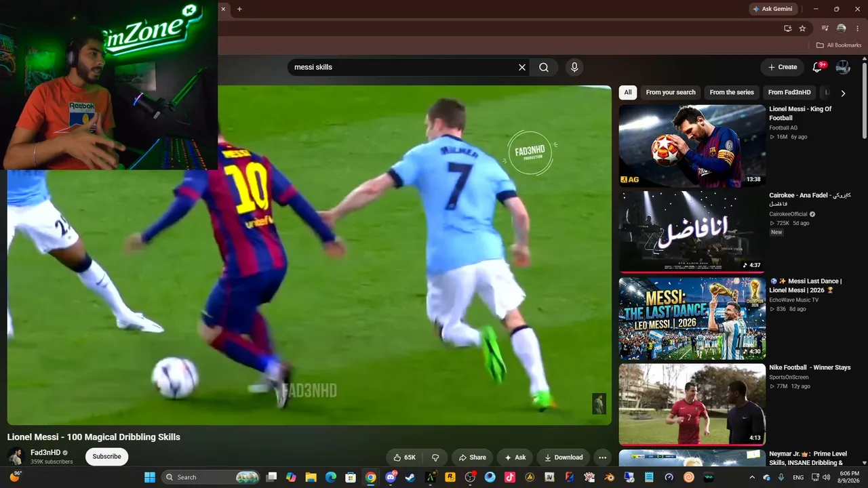Click the 'Neymar Jr.: Prime Level Skills' title
Screen dimensions: 868x488
808,458
